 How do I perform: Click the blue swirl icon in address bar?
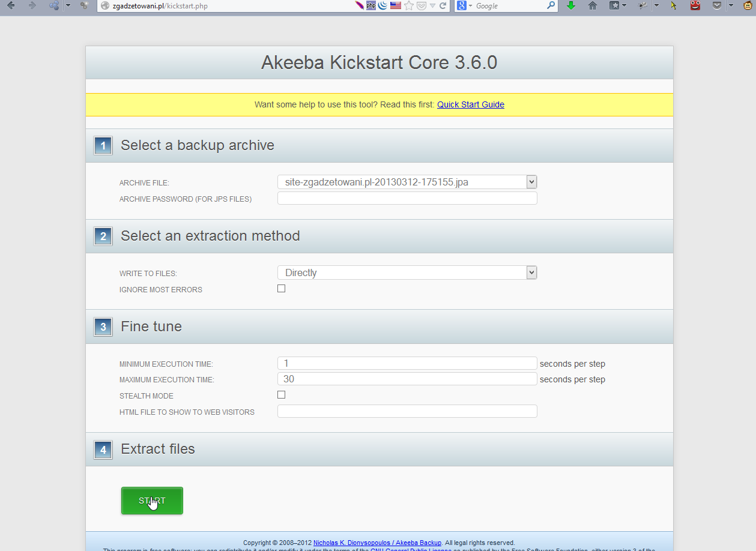[383, 5]
